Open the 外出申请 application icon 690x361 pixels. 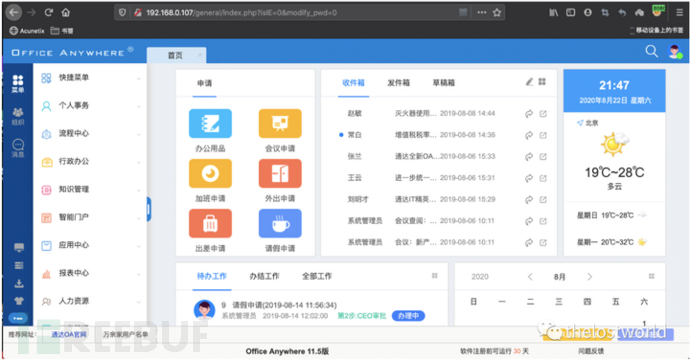click(280, 174)
